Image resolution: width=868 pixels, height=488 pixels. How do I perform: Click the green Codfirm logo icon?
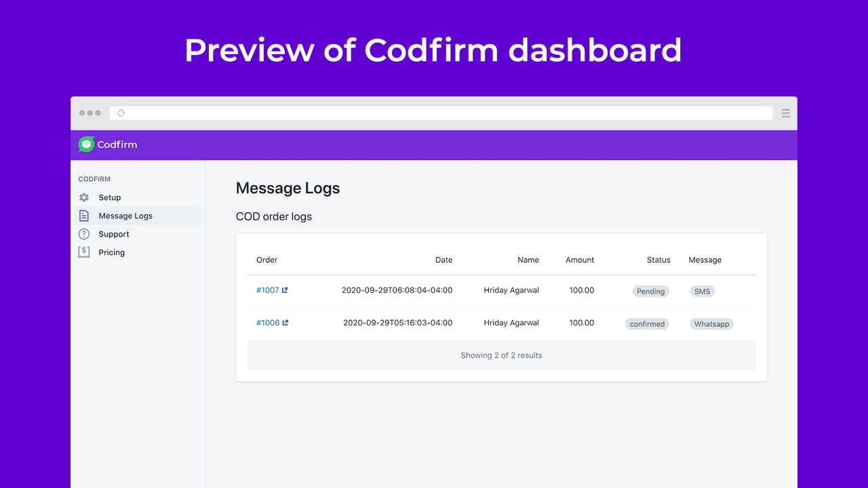87,144
